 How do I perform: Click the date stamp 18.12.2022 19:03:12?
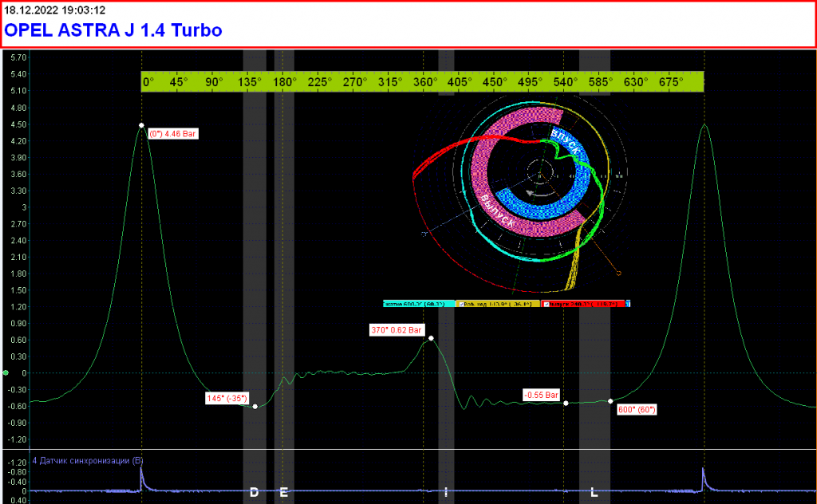(x=55, y=10)
